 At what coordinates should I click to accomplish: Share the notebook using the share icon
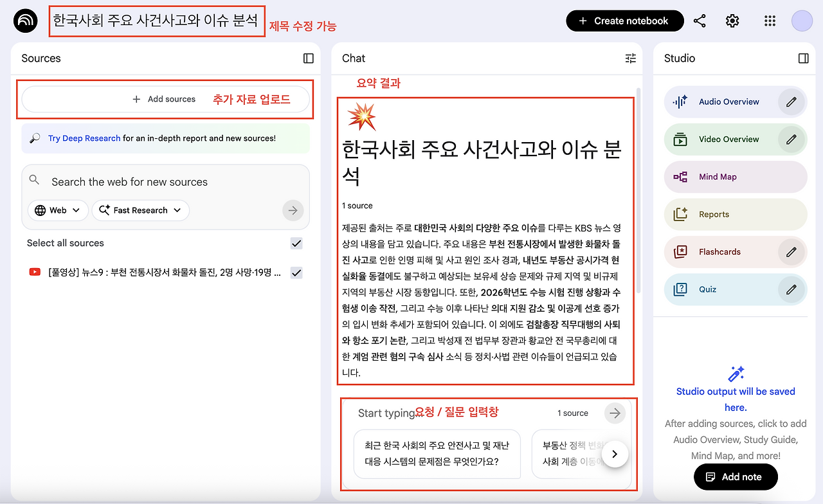coord(700,21)
